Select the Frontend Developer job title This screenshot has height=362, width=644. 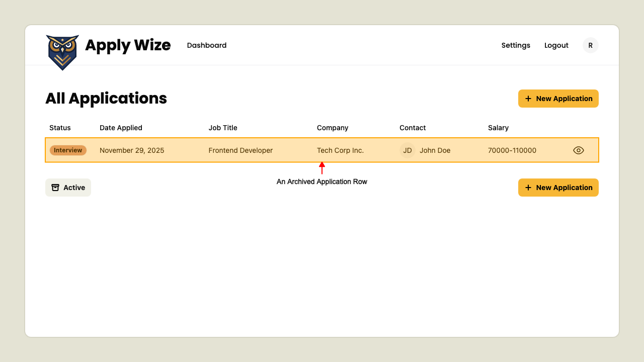(x=240, y=150)
